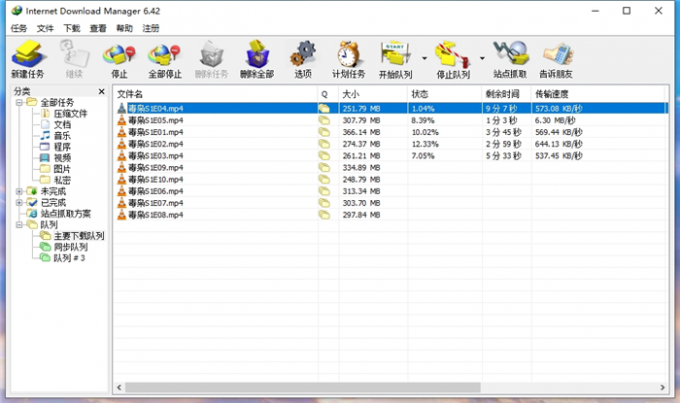The image size is (680, 403).
Task: Open the 文件 menu
Action: 45,29
